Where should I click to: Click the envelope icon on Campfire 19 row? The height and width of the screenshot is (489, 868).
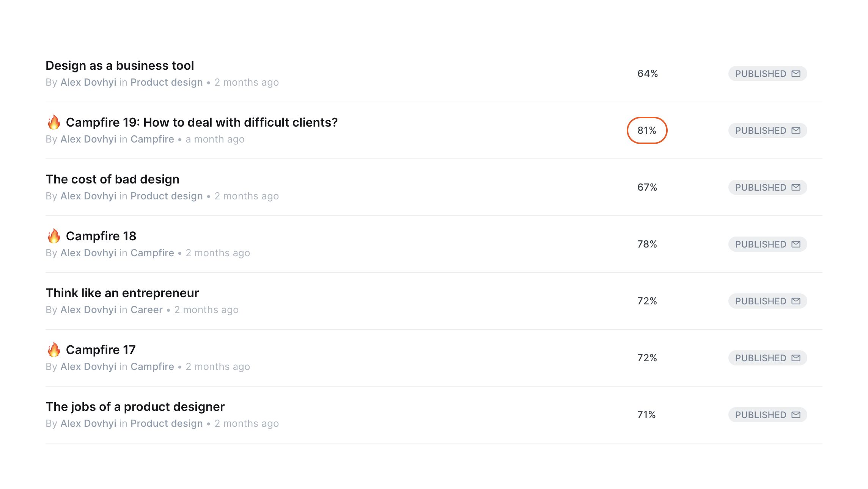[796, 130]
